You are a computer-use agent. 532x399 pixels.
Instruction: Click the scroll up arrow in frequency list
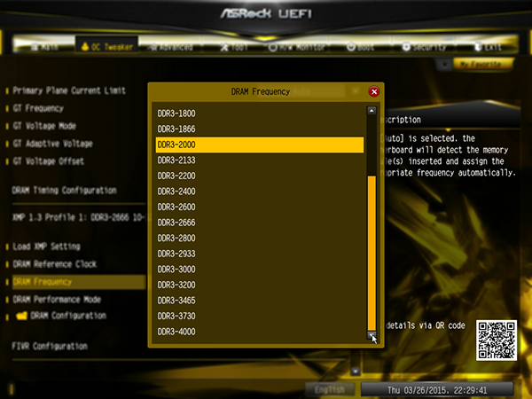372,111
